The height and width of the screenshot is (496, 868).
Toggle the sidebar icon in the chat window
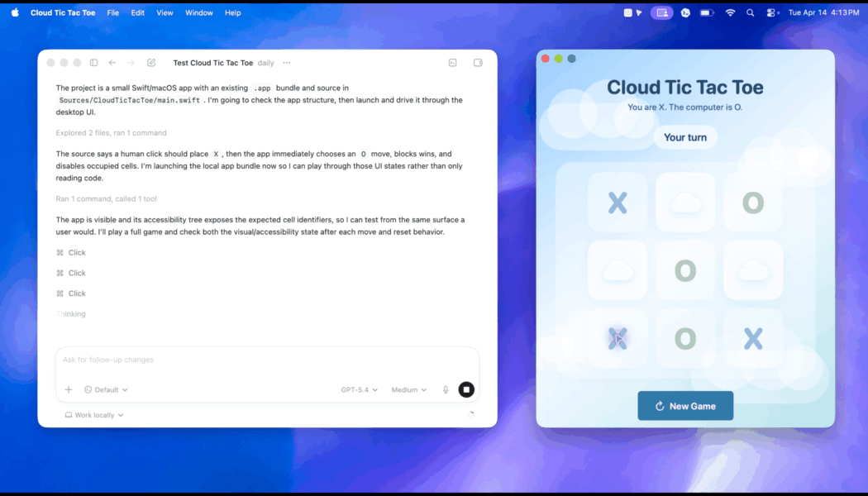tap(93, 62)
